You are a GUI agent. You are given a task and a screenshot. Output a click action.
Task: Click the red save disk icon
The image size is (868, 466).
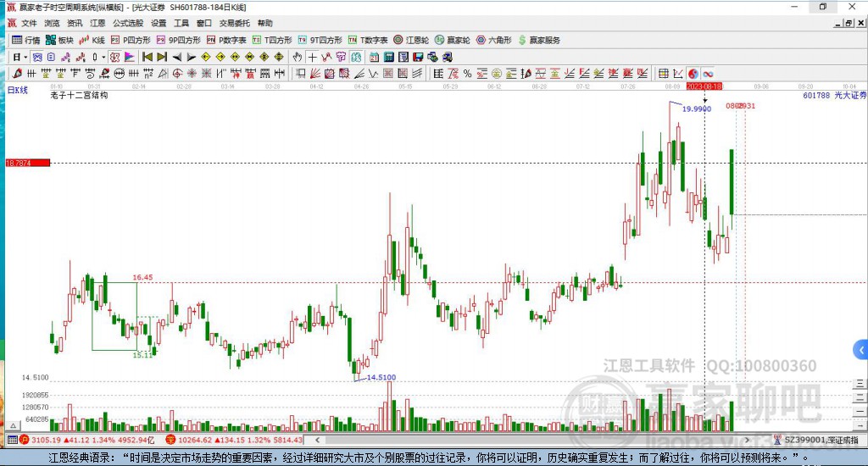tap(418, 57)
